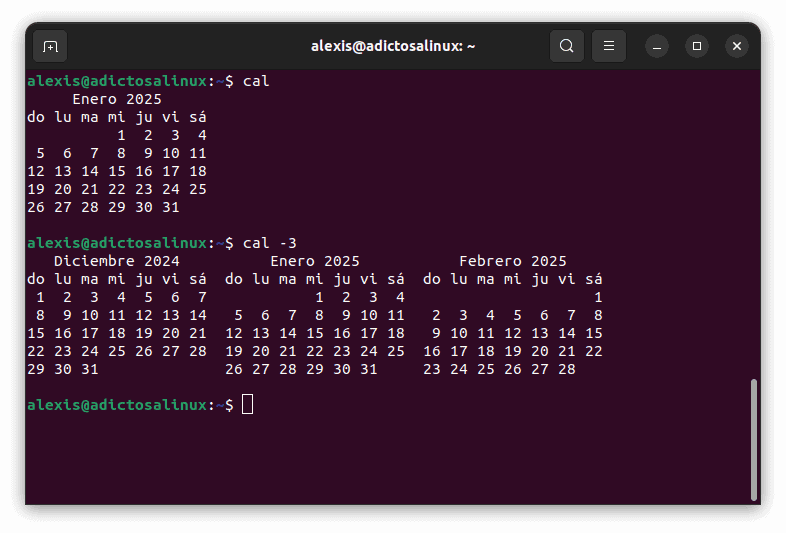786x533 pixels.
Task: Click the window title alexis@adictosalinux: ~
Action: coord(392,46)
